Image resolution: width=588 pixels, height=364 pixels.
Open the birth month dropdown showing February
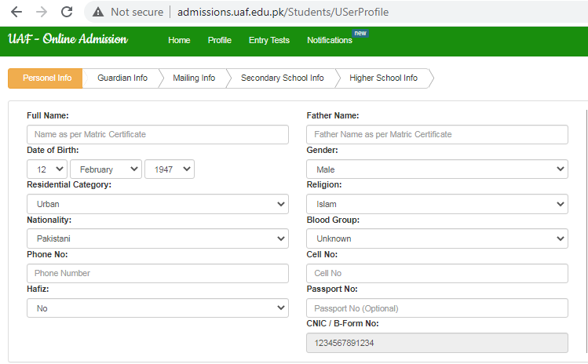pos(105,169)
